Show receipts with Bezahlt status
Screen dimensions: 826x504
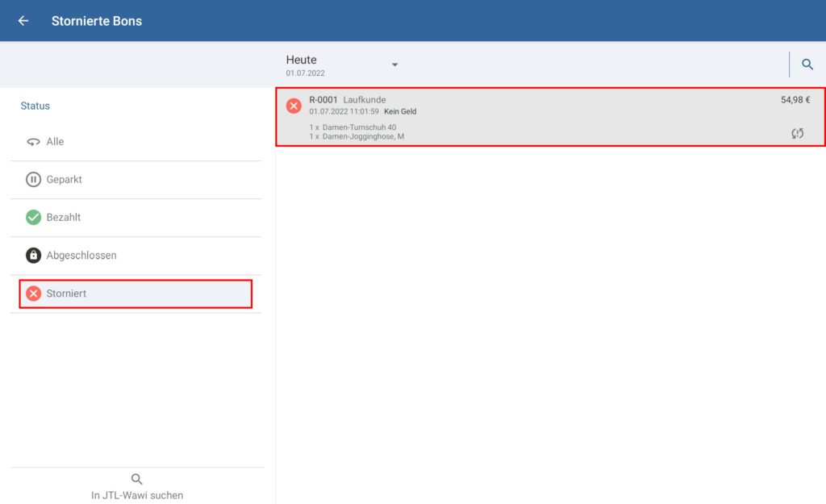(64, 218)
